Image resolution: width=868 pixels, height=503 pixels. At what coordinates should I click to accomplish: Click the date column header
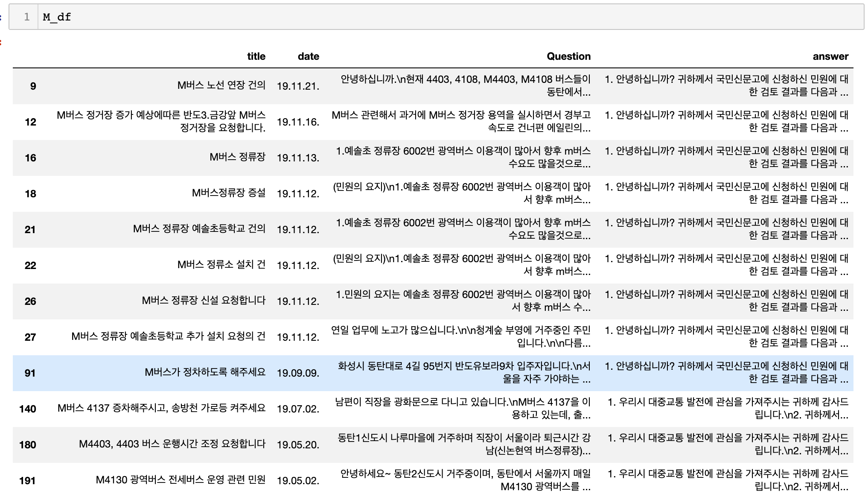(x=308, y=56)
